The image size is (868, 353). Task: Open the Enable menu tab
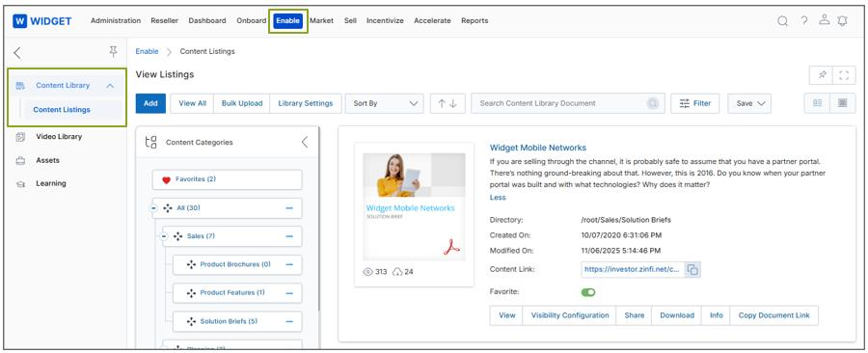[x=287, y=21]
